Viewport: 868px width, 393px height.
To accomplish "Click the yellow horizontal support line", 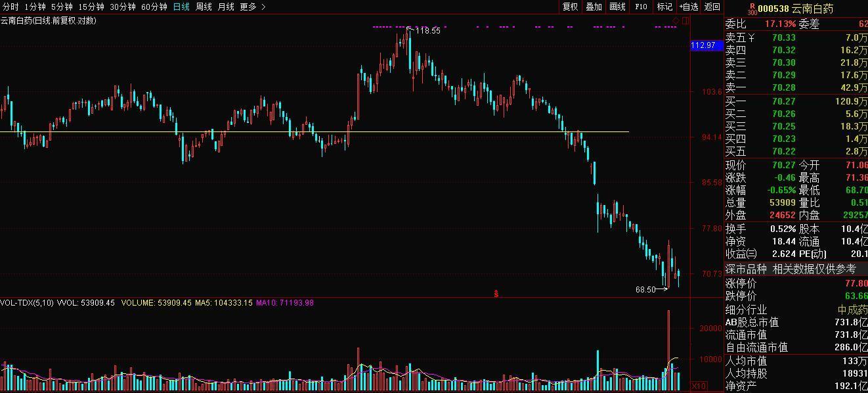I will [315, 132].
